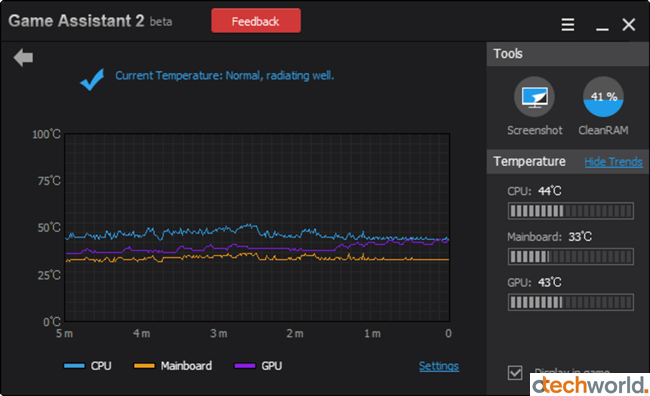Minimize the Game Assistant window

click(x=602, y=29)
